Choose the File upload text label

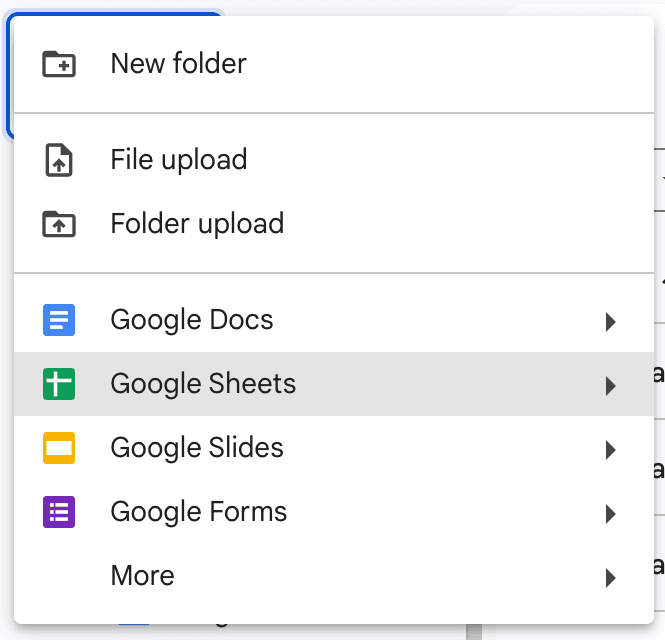pos(178,160)
